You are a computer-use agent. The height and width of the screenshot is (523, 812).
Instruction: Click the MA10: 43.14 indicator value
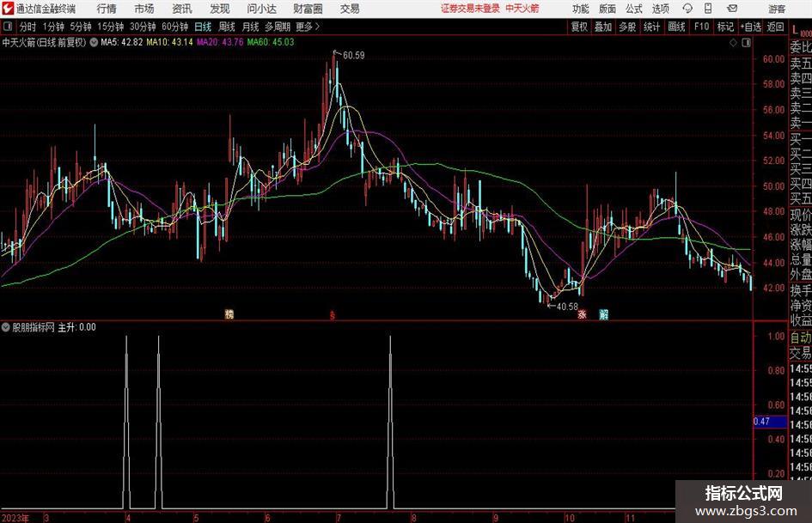pos(170,42)
